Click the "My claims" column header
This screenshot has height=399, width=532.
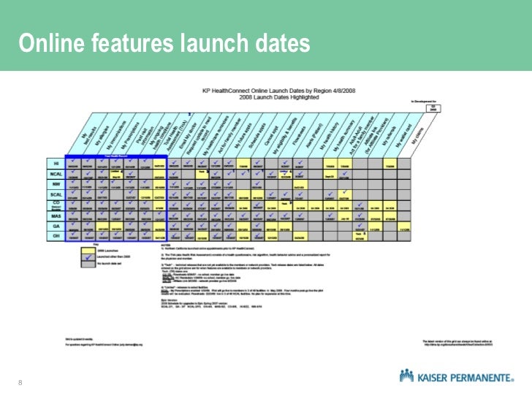[x=417, y=136]
